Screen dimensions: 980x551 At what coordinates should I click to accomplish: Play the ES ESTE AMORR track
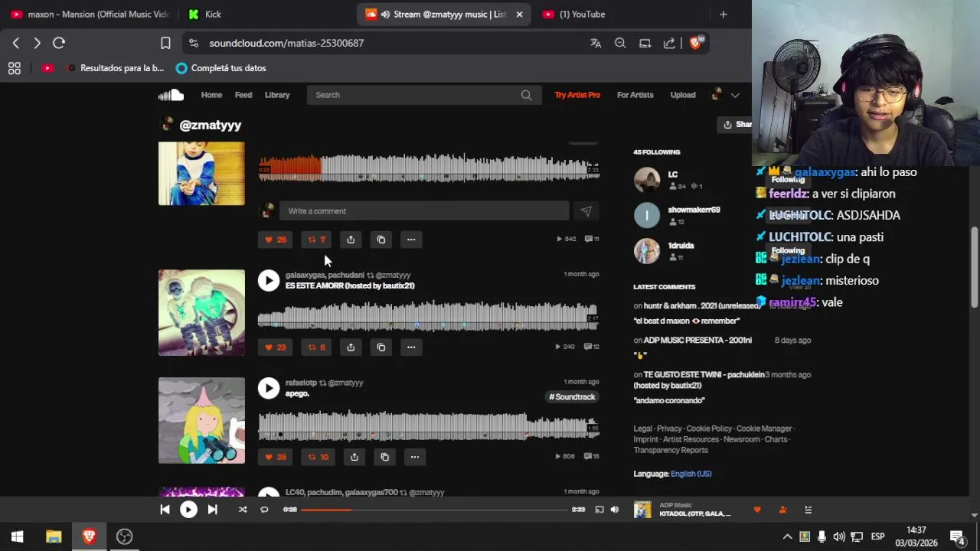coord(269,280)
